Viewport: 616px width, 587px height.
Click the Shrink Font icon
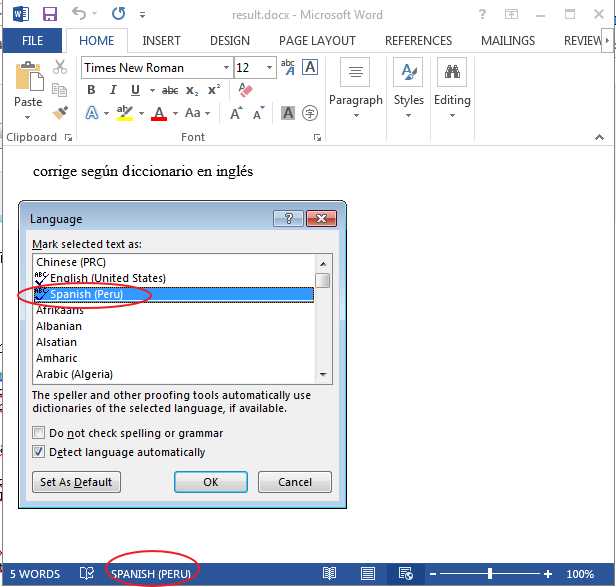click(258, 113)
